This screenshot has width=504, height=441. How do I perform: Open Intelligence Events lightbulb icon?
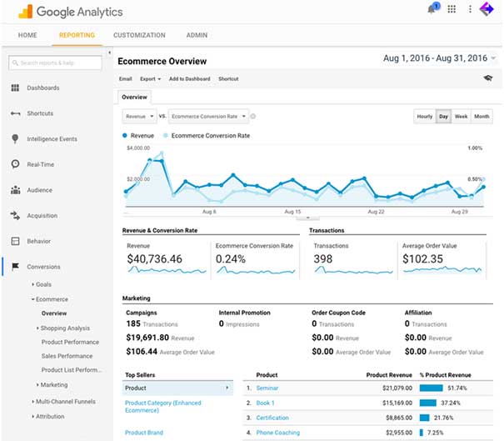(x=15, y=139)
